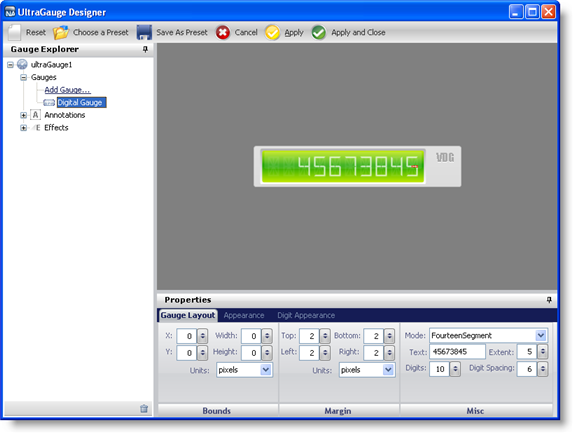The height and width of the screenshot is (434, 574).
Task: Click the Reset blank page icon
Action: point(14,32)
